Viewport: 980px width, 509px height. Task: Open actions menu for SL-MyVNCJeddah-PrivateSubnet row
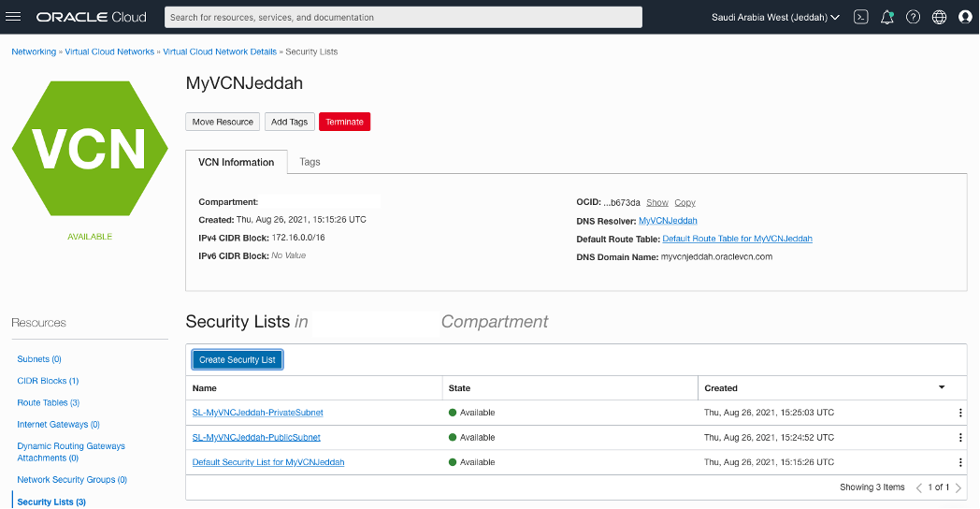[960, 413]
